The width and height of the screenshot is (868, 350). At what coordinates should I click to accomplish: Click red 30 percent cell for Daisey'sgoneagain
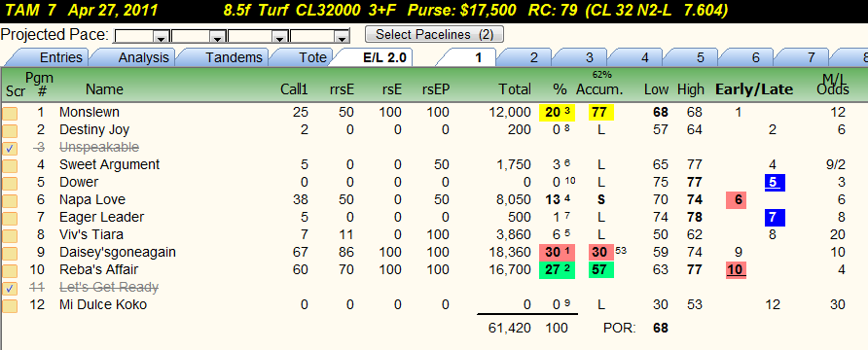click(558, 252)
